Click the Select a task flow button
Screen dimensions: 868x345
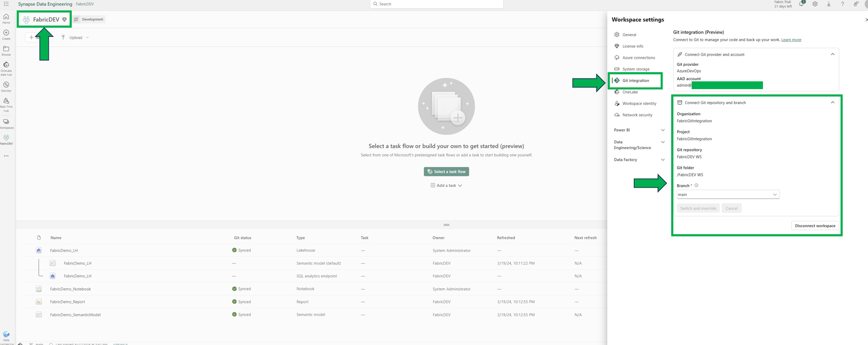[x=446, y=172]
